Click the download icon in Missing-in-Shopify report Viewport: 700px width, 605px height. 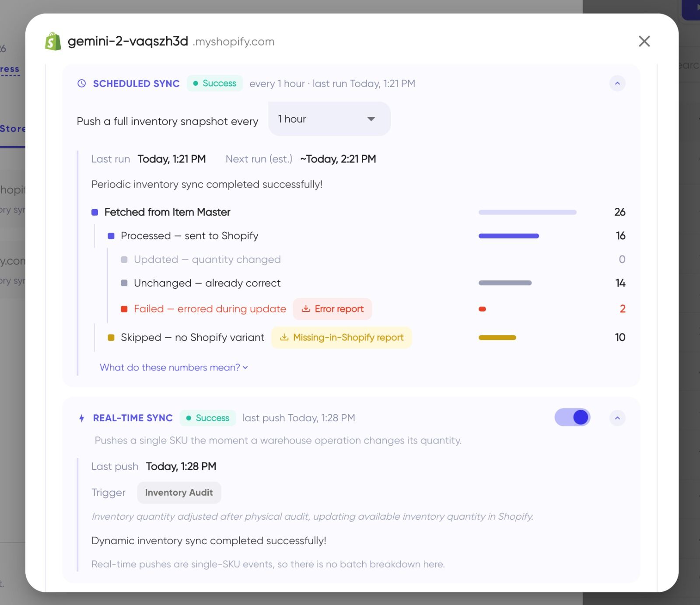[284, 337]
